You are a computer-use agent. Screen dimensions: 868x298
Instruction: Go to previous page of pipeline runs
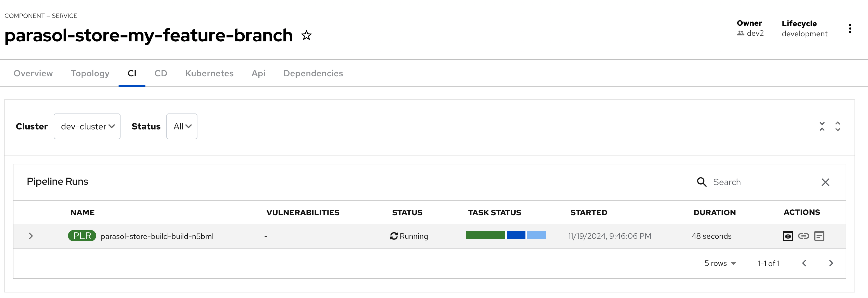coord(804,263)
